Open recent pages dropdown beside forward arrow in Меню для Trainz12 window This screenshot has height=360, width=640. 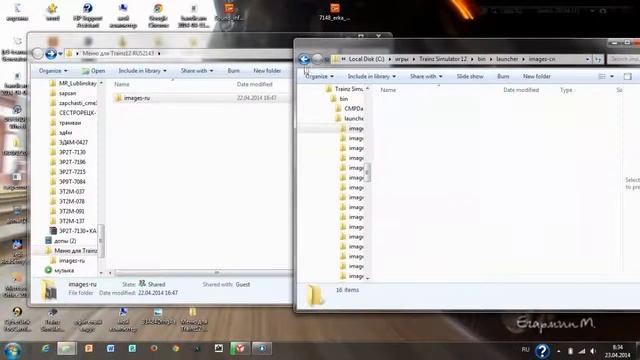[60, 53]
